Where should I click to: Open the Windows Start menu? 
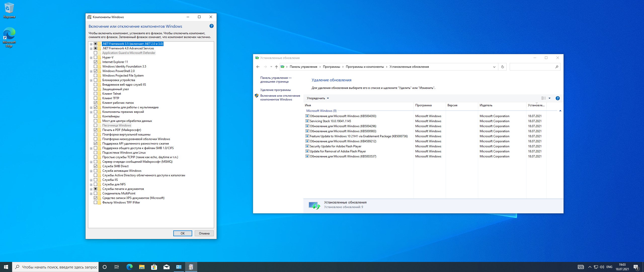6,267
